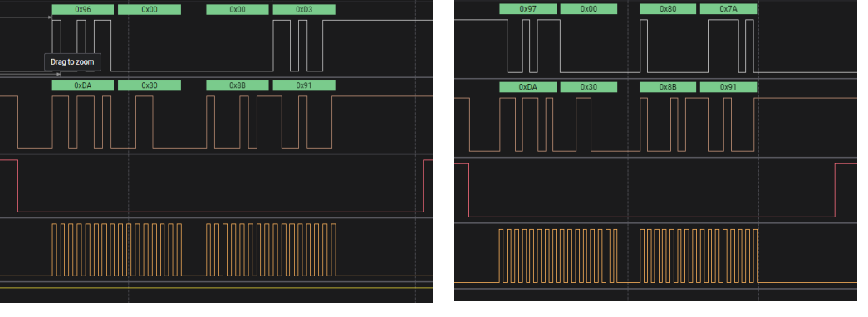Screen dimensions: 868x317
Task: Click 0xDA byte label in the right capture
Action: click(527, 87)
